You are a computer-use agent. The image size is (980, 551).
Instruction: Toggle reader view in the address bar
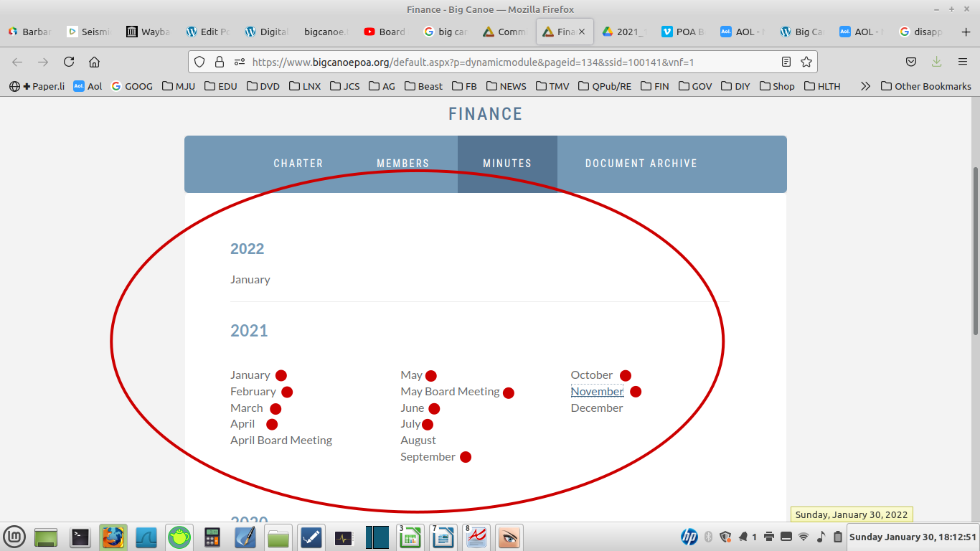(x=786, y=62)
